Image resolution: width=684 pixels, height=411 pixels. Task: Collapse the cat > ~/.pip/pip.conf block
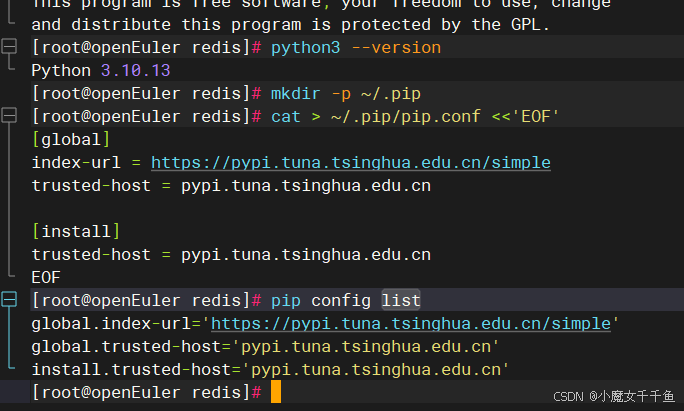coord(9,116)
